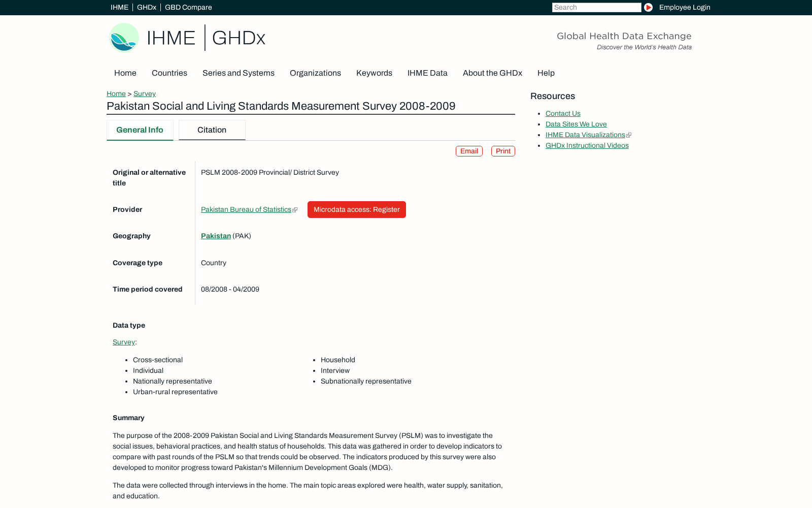812x508 pixels.
Task: Switch to the Citation tab
Action: 212,130
